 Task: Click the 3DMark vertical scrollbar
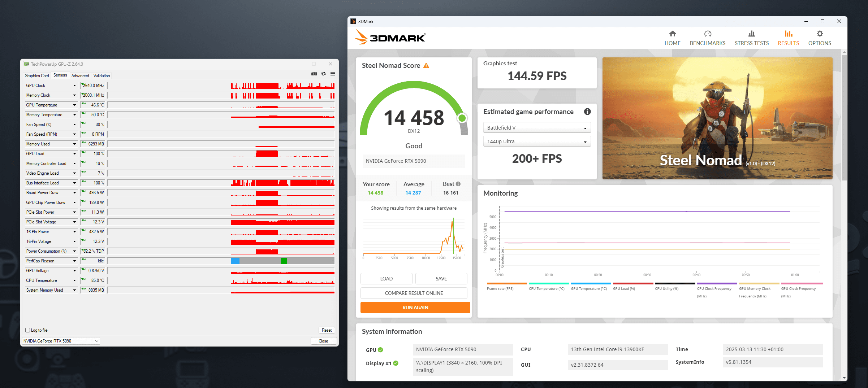point(844,117)
